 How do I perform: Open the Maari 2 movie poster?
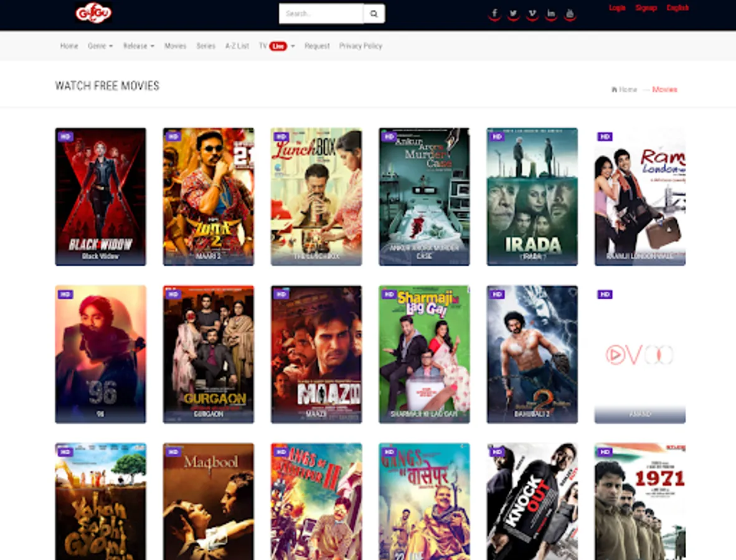(209, 197)
